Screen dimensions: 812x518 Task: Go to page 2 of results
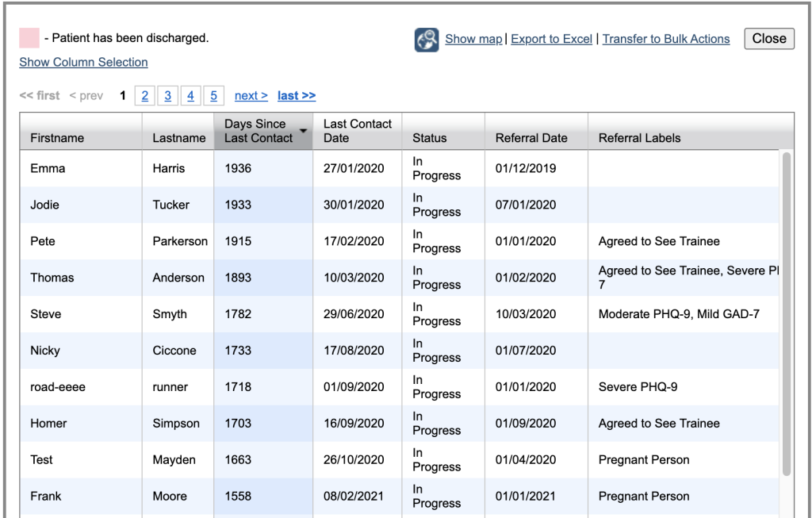click(144, 96)
